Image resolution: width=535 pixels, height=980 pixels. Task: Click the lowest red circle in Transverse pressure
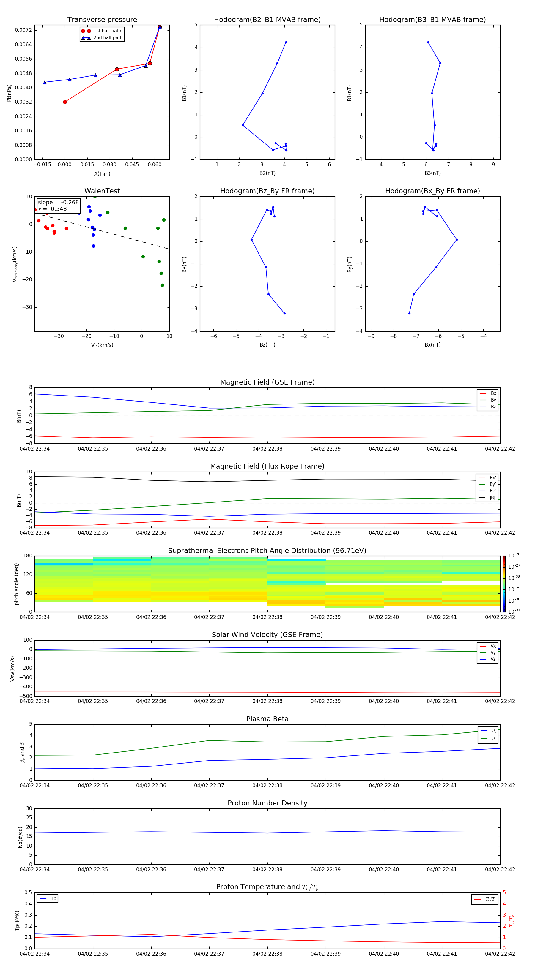65,102
